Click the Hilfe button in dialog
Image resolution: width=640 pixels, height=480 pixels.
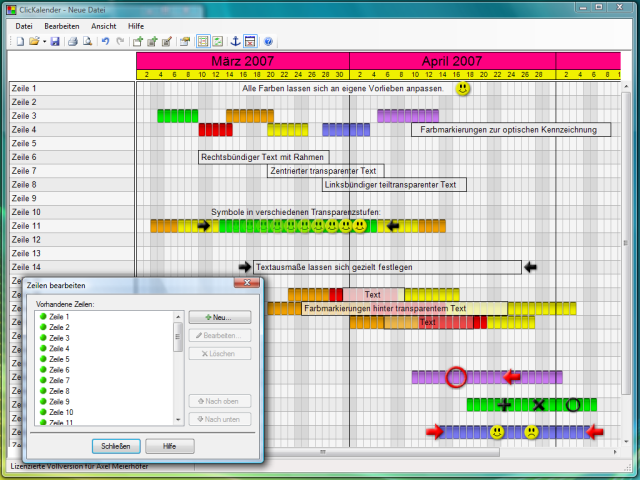point(169,446)
